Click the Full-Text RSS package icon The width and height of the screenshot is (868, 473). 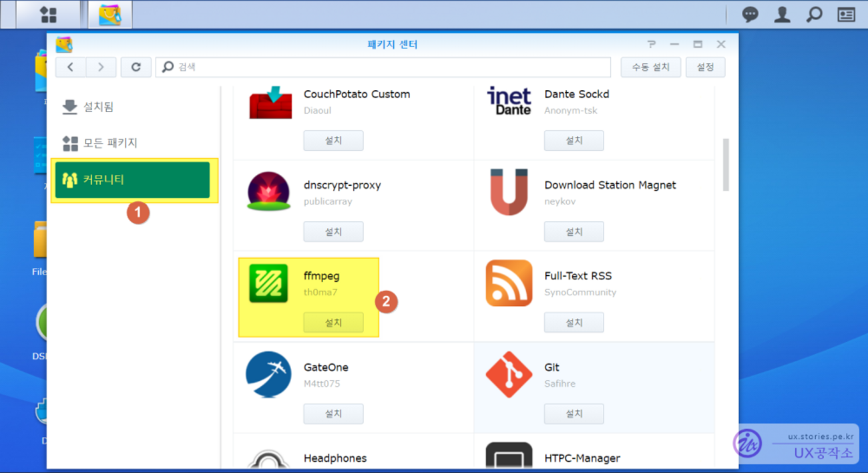pos(509,283)
